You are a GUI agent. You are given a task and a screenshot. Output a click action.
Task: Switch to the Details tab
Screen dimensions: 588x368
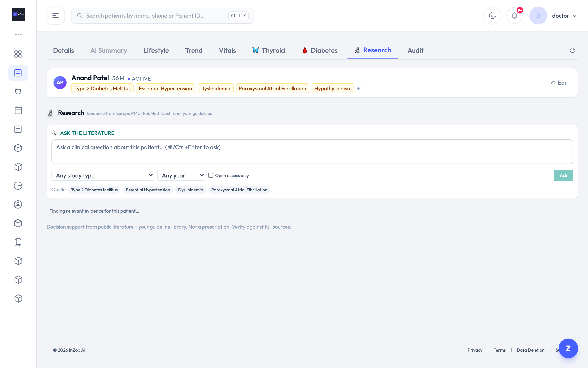[63, 50]
